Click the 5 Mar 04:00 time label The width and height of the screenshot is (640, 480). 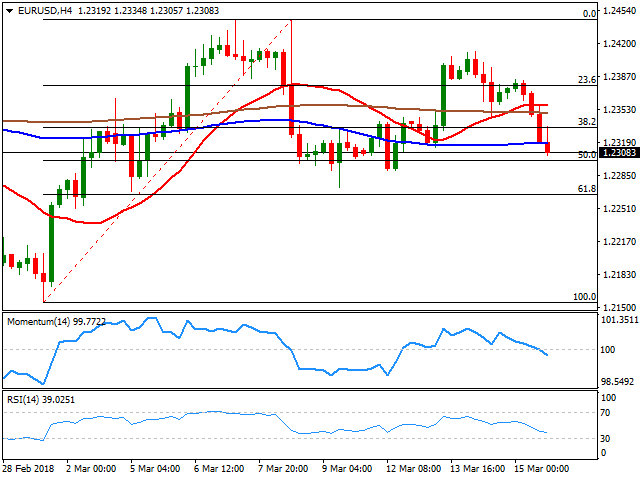coord(155,468)
